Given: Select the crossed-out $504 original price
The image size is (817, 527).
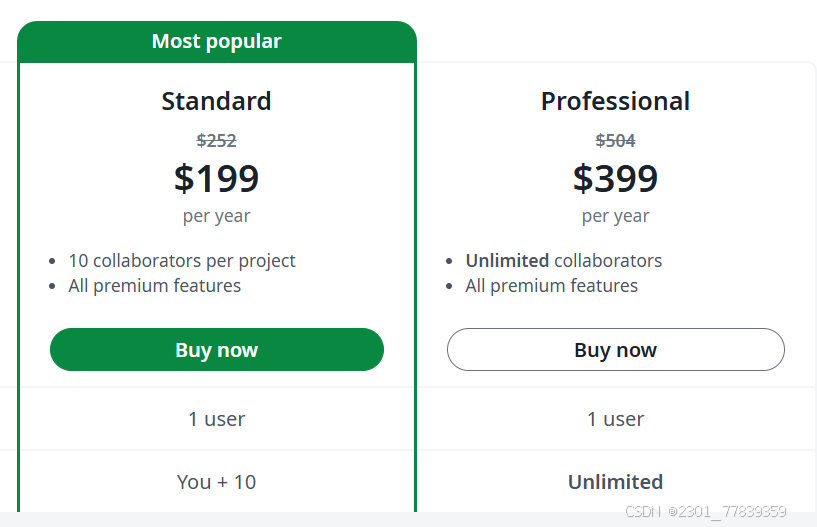Looking at the screenshot, I should click(x=615, y=141).
